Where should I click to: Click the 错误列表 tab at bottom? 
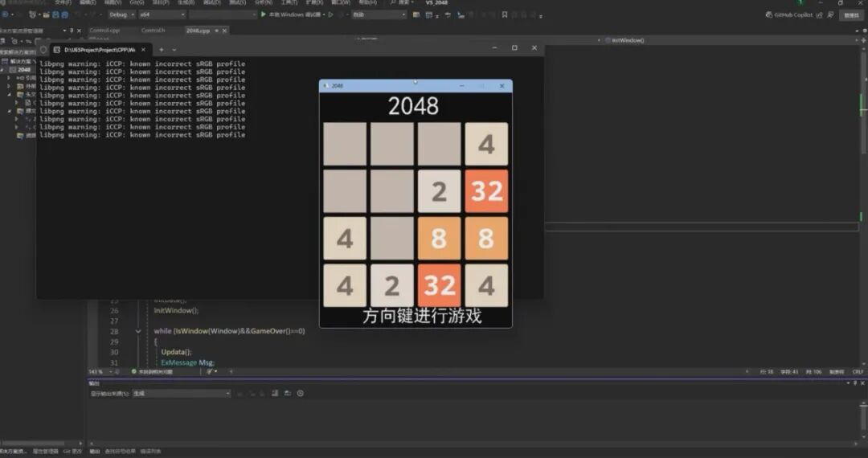tap(149, 451)
